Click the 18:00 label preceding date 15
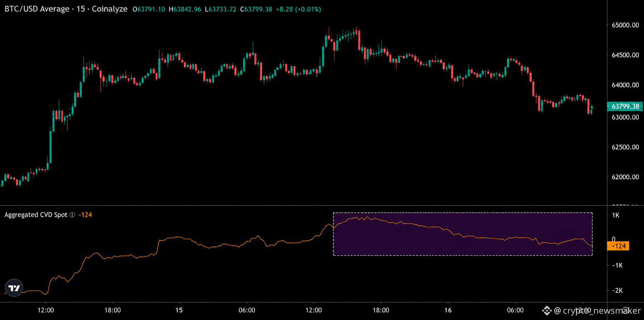This screenshot has height=320, width=644. coord(113,310)
